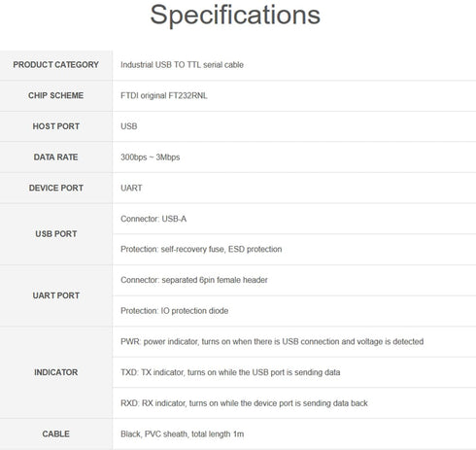Click the UART device port value
The image size is (476, 450).
[x=131, y=188]
